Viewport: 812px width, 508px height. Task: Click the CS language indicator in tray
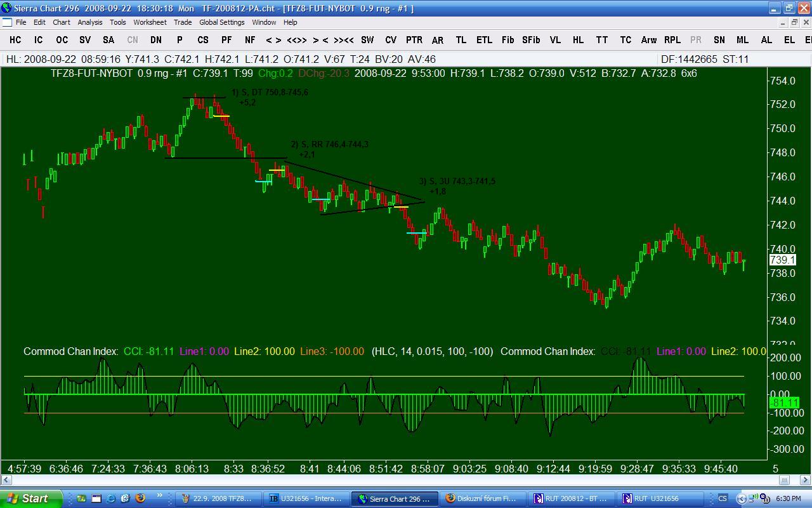[723, 498]
